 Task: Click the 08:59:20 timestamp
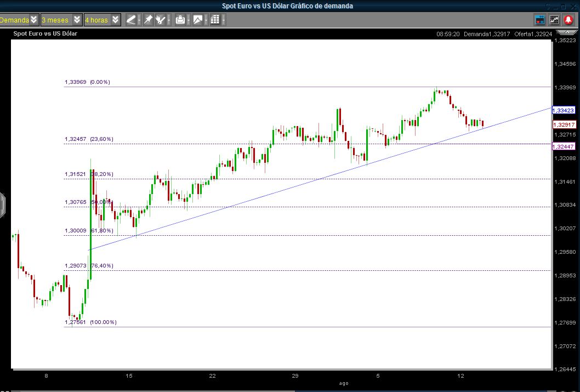[x=448, y=34]
